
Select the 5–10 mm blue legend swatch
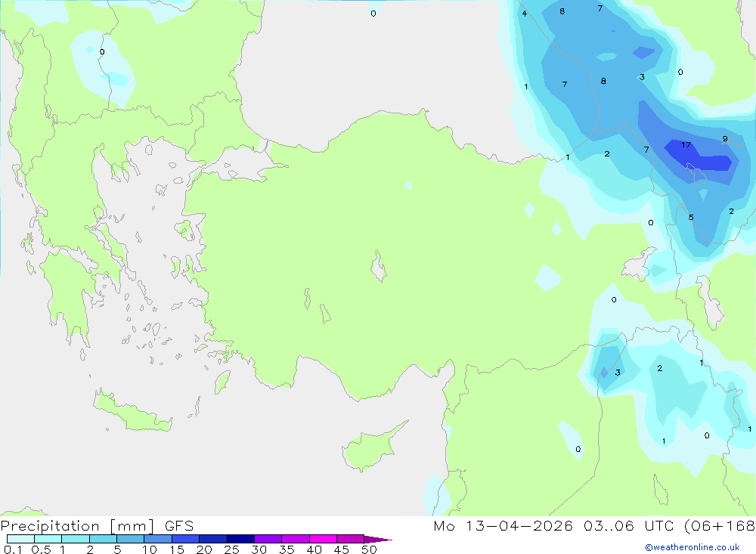(131, 539)
